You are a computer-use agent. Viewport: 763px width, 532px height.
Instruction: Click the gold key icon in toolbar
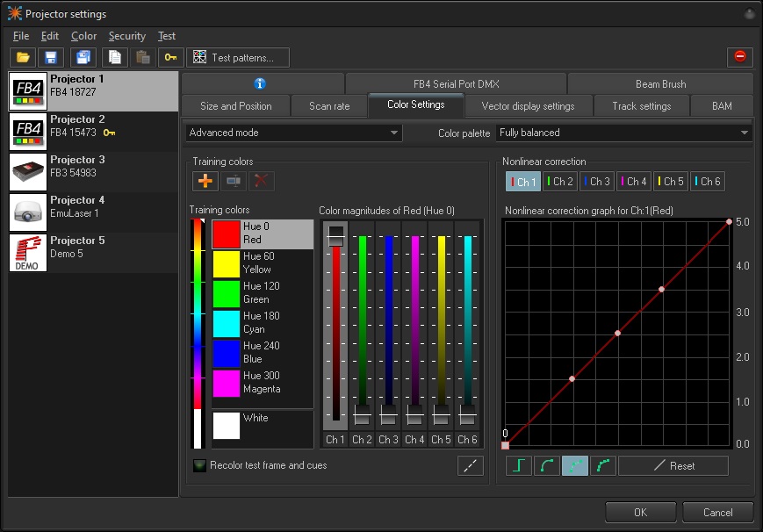tap(171, 57)
